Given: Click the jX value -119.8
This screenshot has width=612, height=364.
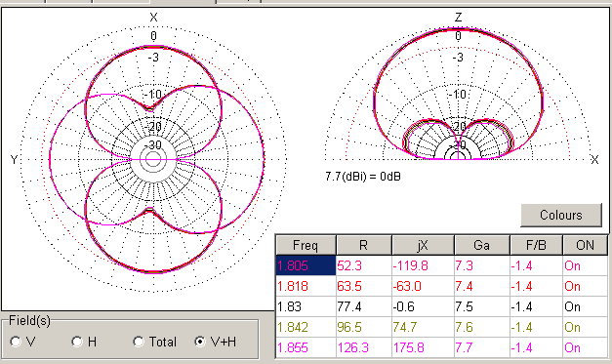Looking at the screenshot, I should [423, 265].
